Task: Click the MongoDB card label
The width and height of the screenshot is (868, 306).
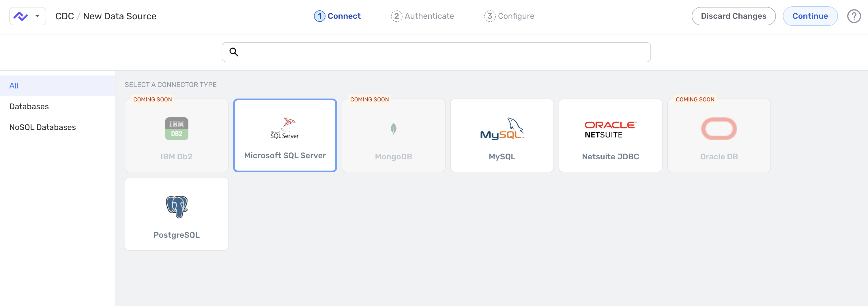Action: point(394,156)
